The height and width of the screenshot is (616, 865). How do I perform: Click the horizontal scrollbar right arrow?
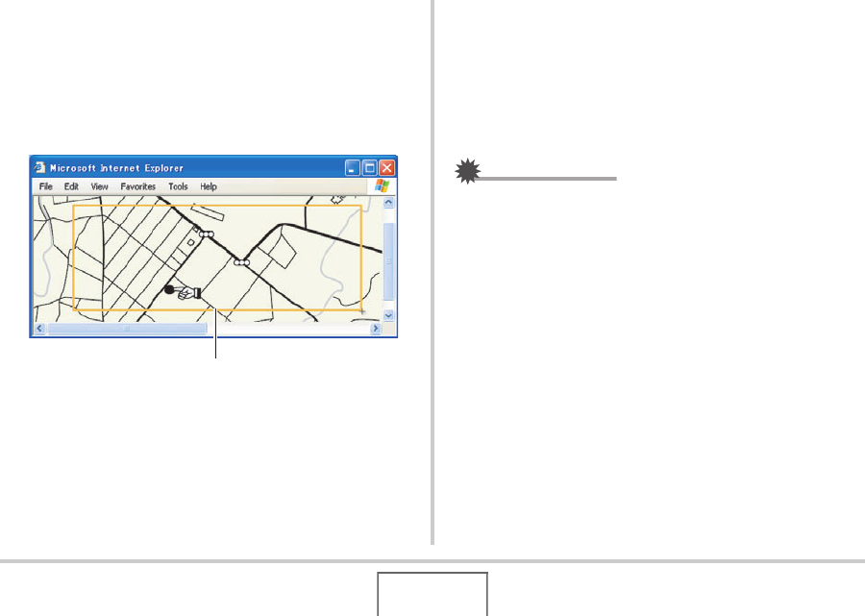[x=376, y=329]
